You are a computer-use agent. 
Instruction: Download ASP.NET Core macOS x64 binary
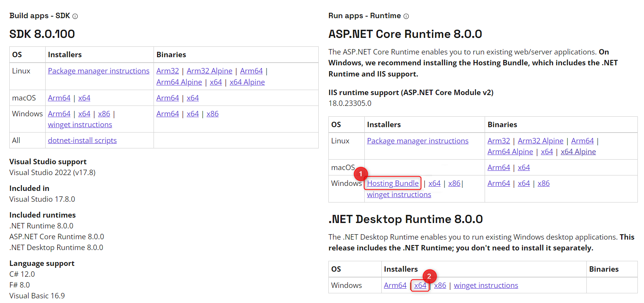pos(524,167)
